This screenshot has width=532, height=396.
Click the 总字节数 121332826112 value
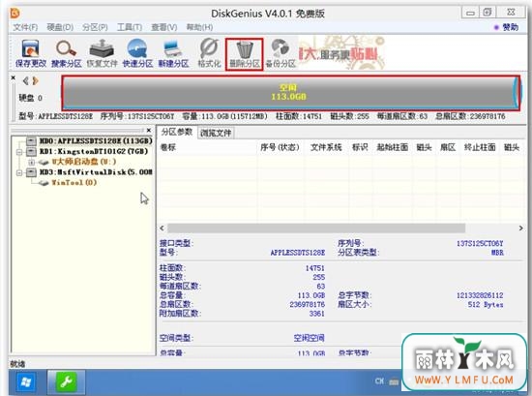point(480,295)
